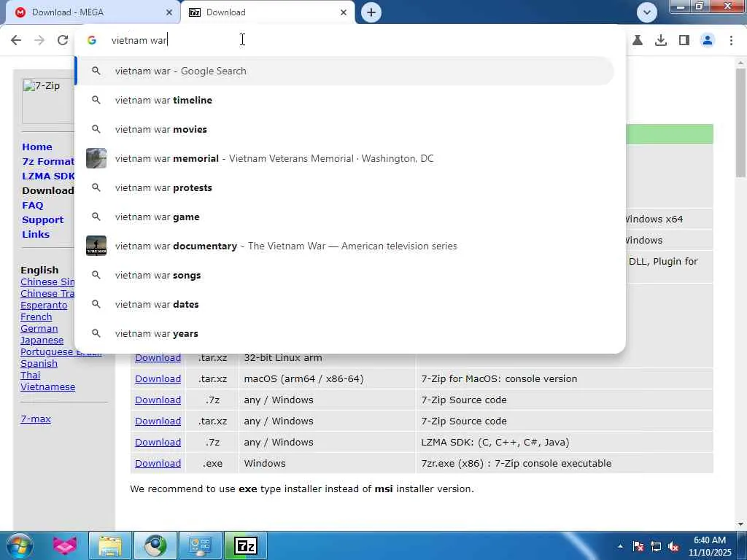The height and width of the screenshot is (560, 747).
Task: Open the browser downloads tray icon
Action: [661, 41]
